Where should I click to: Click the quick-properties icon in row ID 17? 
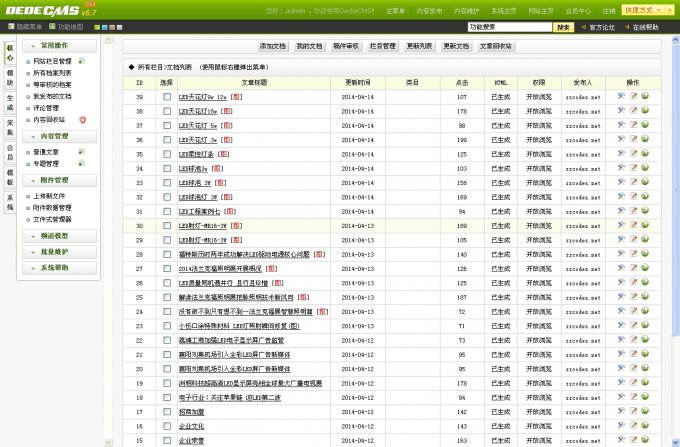(621, 411)
